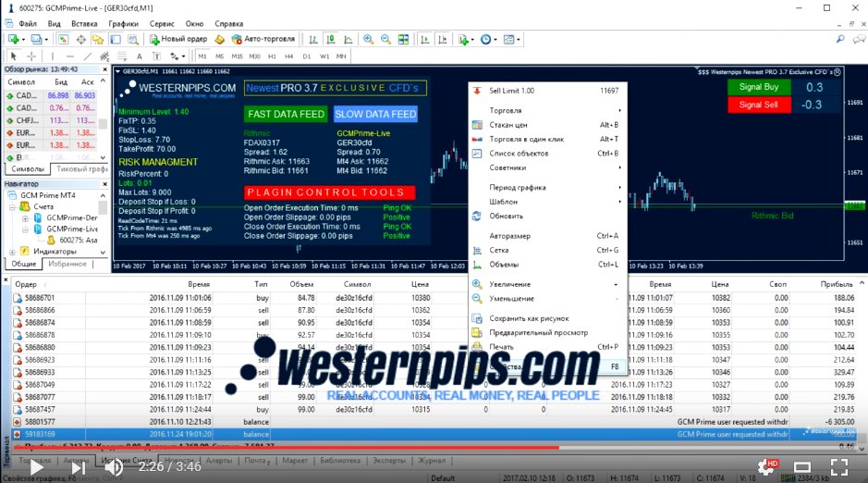Select the cursor arrow tool
This screenshot has height=483, width=868.
pos(14,56)
